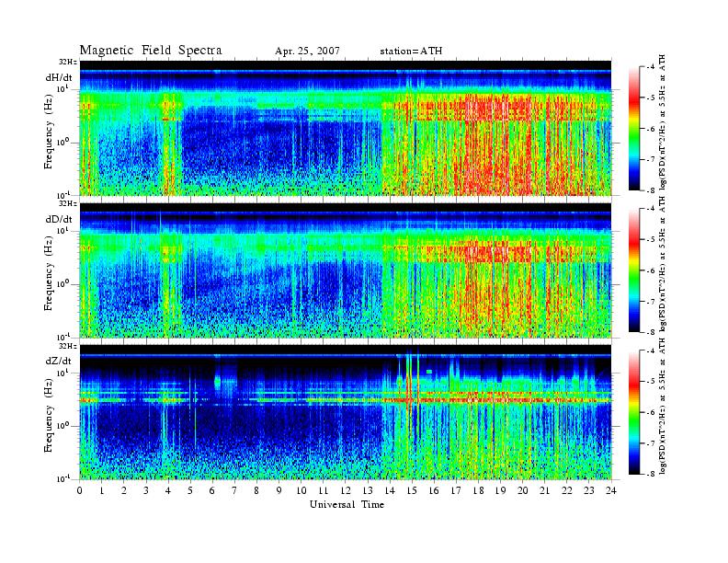
Task: Click hour tick label 9 on time axis
Action: coord(279,490)
